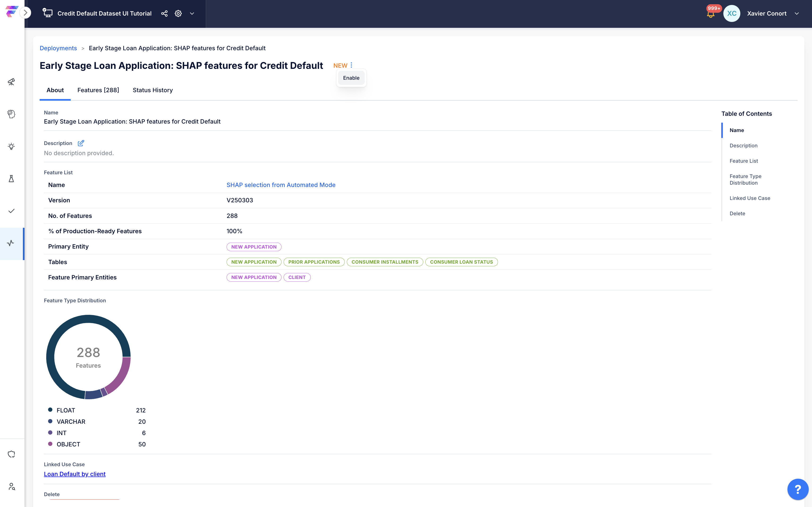Screen dimensions: 812x507
Task: Click the 100% production-ready value
Action: 234,231
